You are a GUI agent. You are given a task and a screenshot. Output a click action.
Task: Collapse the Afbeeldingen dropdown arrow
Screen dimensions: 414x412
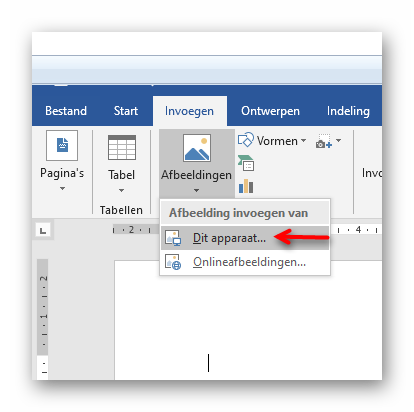point(196,190)
